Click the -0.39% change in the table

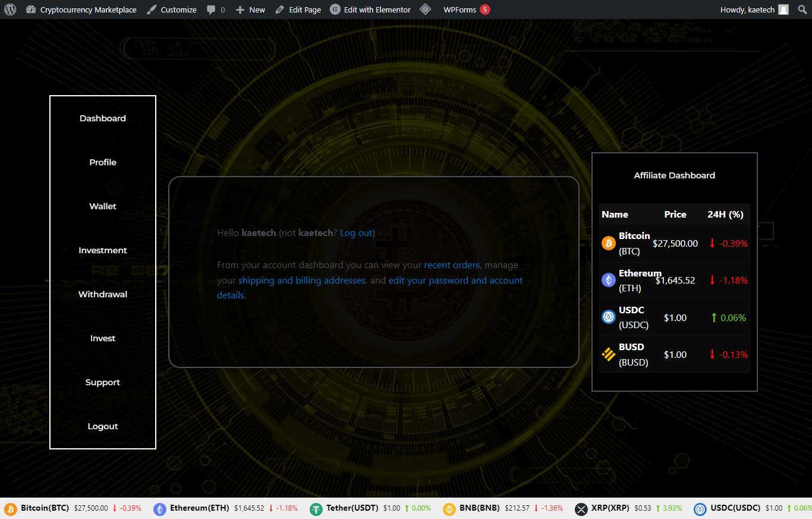728,243
